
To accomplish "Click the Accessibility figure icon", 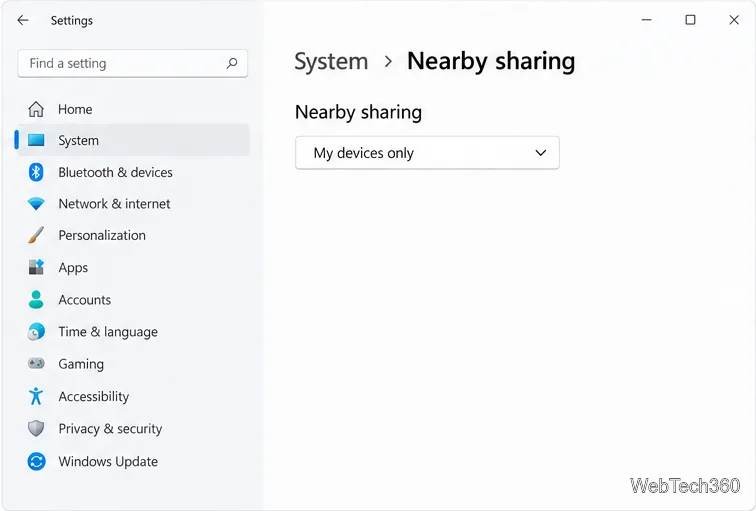I will click(36, 396).
